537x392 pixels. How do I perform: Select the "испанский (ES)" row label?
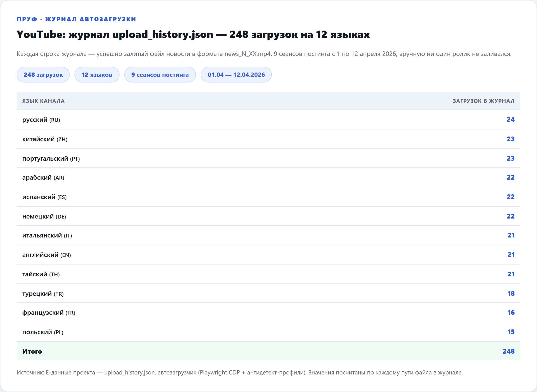click(x=44, y=197)
